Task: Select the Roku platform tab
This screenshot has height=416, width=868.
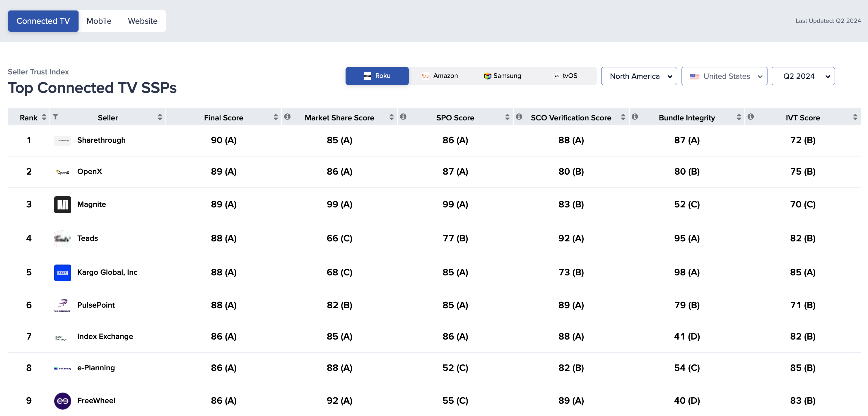Action: coord(377,76)
